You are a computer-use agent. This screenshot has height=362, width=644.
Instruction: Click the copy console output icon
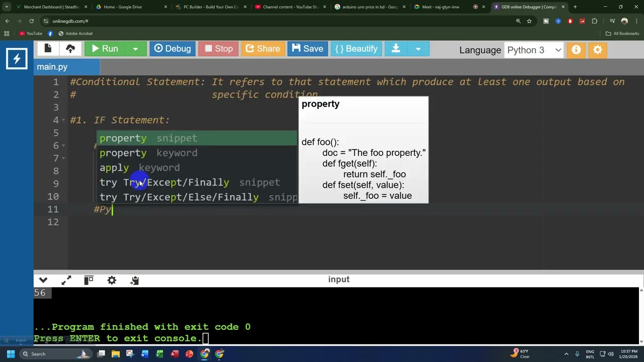(134, 280)
